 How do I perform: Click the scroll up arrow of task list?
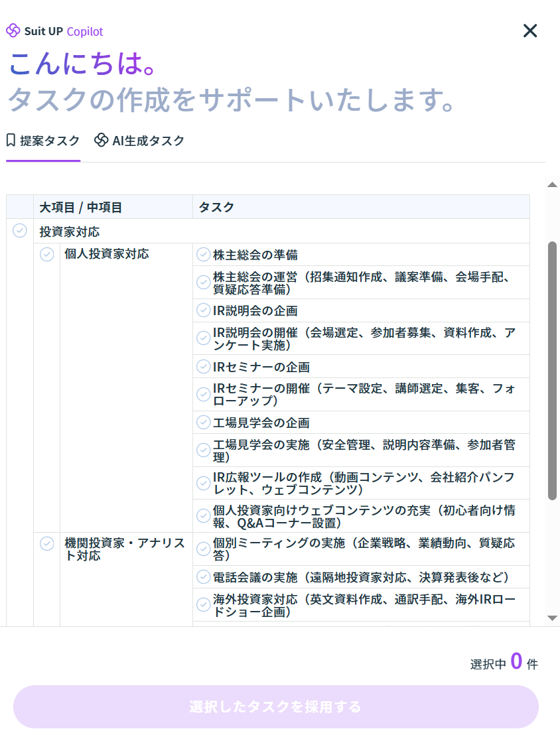click(552, 185)
